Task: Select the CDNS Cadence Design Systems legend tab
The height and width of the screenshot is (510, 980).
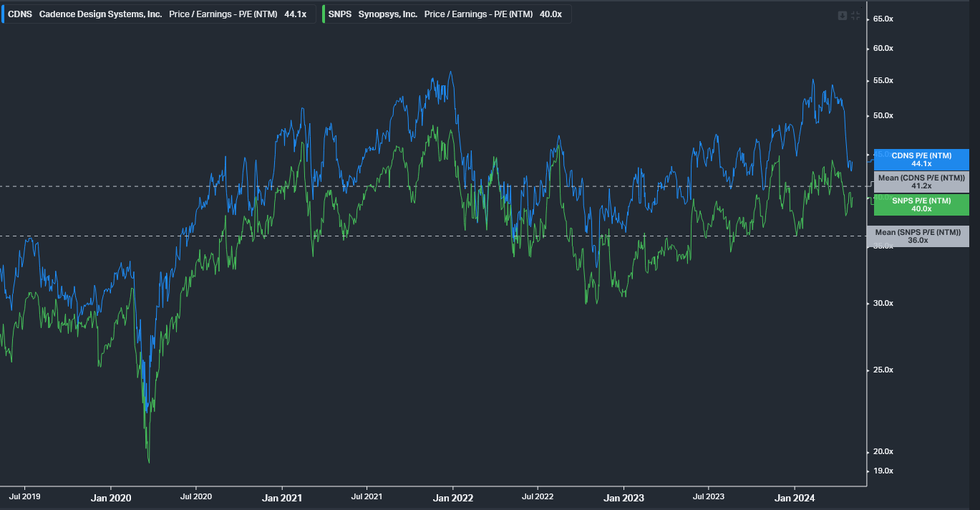Action: coord(100,13)
